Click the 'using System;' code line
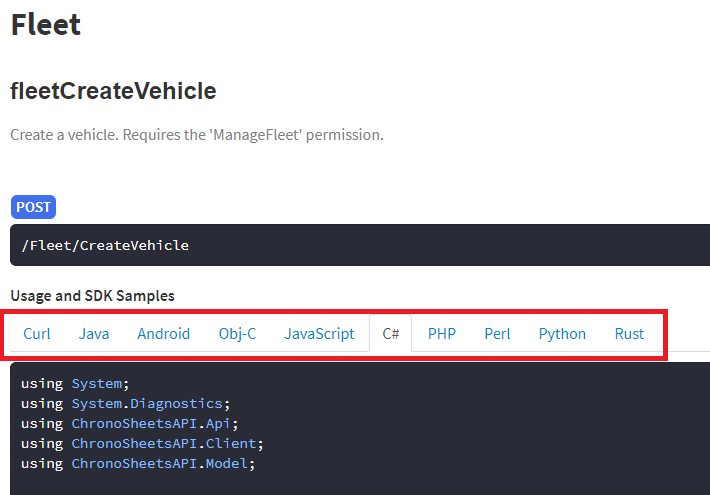 (x=75, y=384)
